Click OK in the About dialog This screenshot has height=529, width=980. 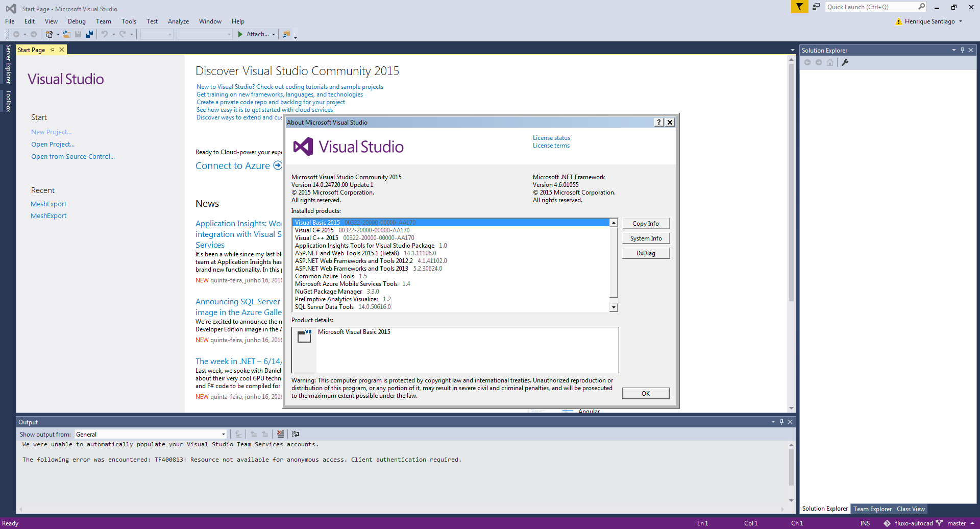[646, 394]
